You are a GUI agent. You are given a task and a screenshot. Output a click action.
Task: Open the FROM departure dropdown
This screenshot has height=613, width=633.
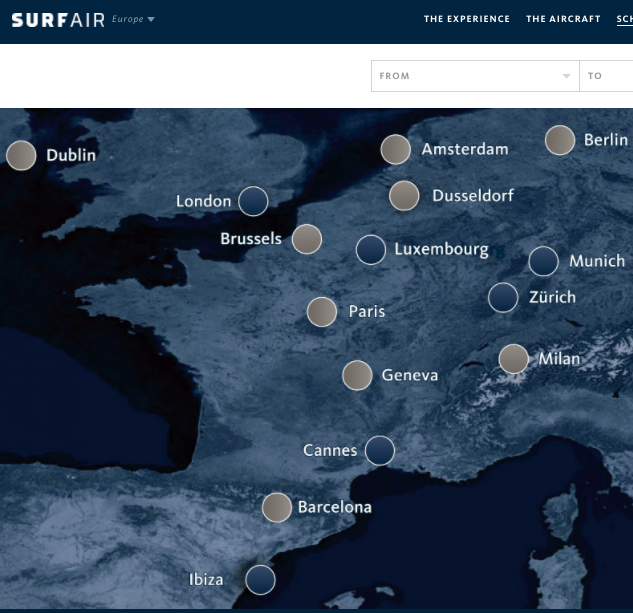click(474, 76)
